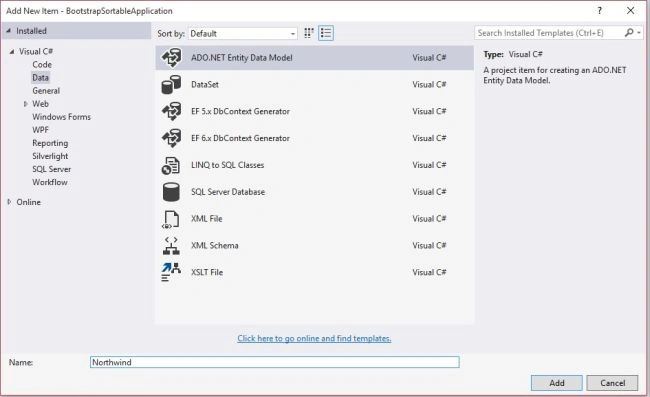Click the 'DataSet' template name
The height and width of the screenshot is (397, 650).
point(205,85)
